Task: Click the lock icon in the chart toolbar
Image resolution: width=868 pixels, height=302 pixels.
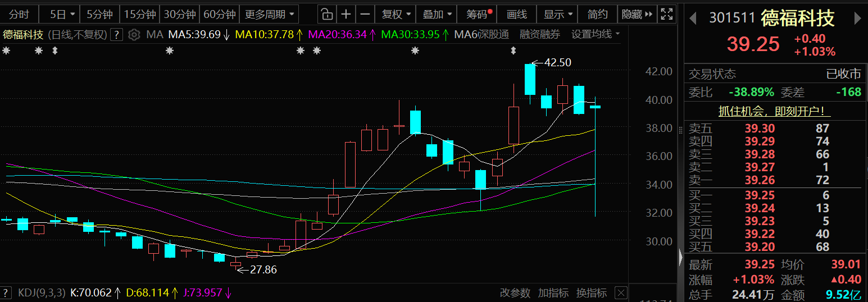Action: [x=326, y=14]
